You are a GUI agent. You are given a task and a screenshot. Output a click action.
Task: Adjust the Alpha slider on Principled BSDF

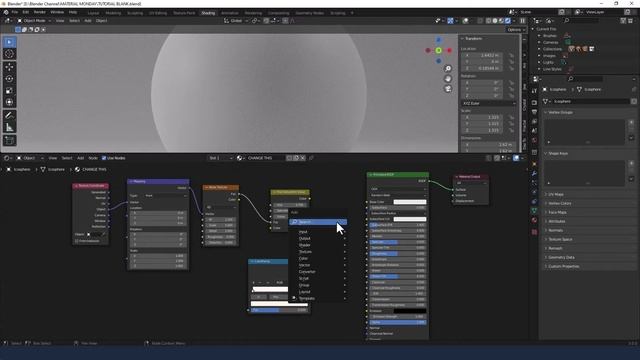(x=398, y=322)
